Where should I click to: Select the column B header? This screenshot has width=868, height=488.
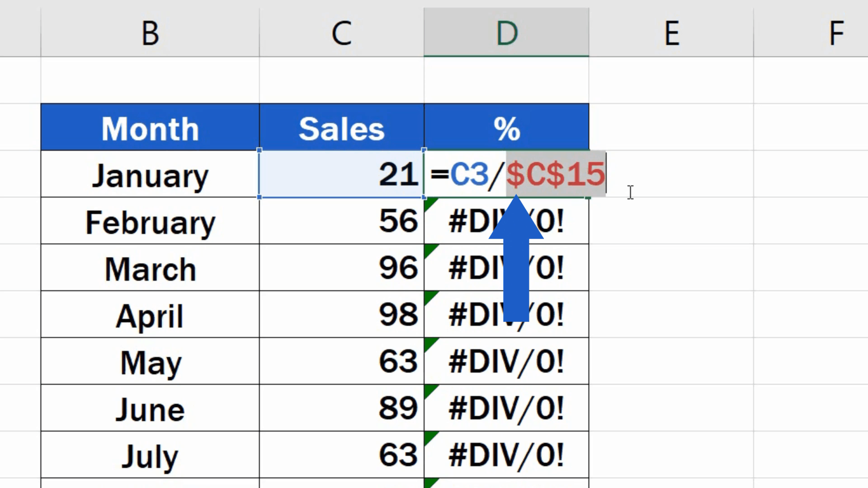[150, 32]
